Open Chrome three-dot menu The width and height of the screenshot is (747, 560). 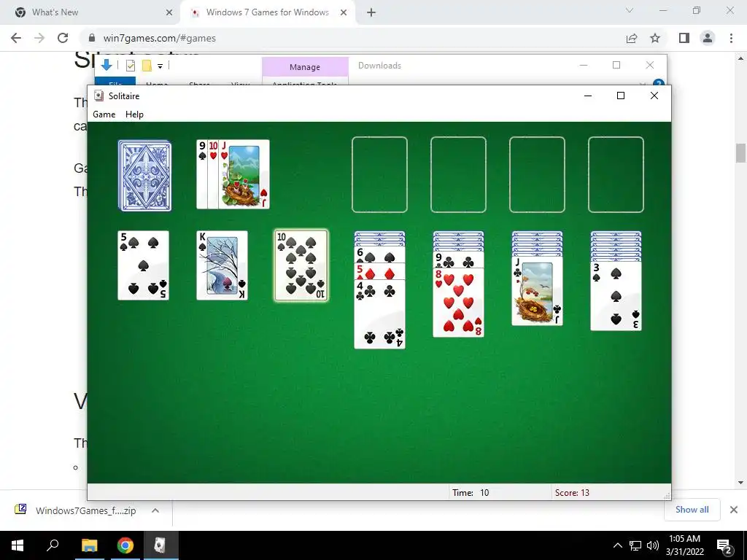(731, 38)
